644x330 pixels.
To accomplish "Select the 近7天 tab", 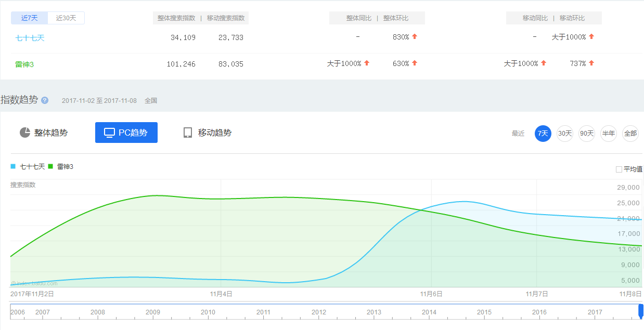I will (29, 17).
